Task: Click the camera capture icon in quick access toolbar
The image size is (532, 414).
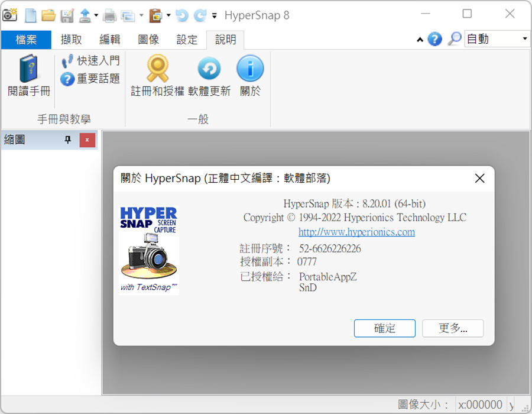Action: click(x=10, y=15)
